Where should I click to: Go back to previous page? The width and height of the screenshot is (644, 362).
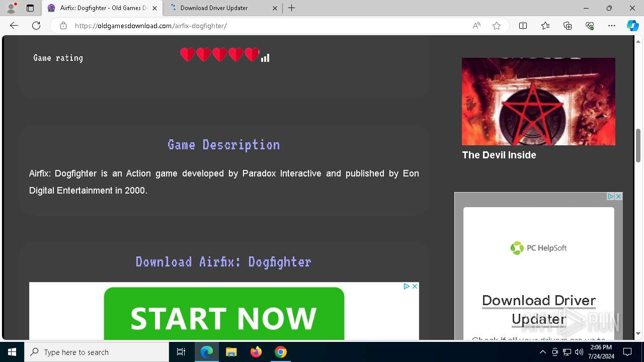click(x=14, y=26)
